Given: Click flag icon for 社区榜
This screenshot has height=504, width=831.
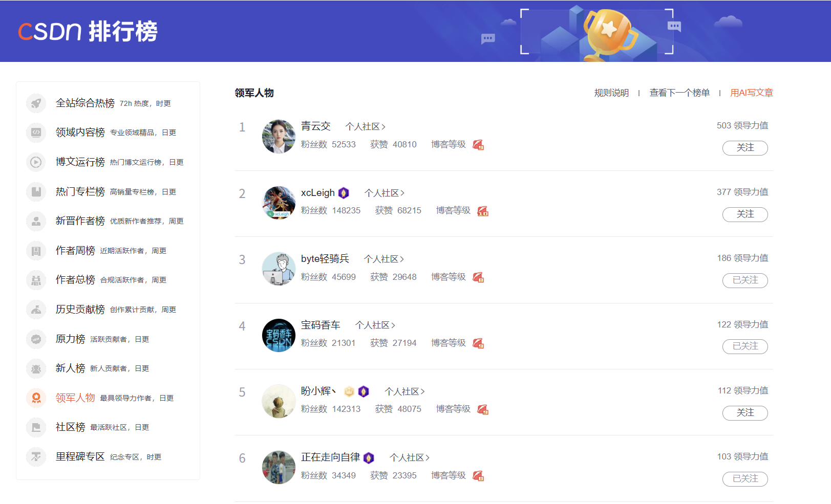Looking at the screenshot, I should point(36,427).
